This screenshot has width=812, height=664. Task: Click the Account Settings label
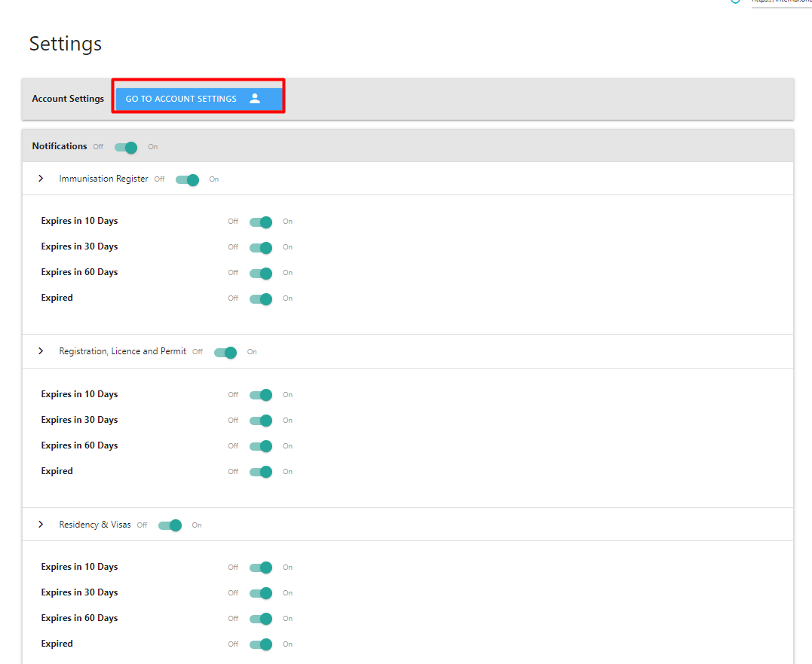click(x=68, y=98)
